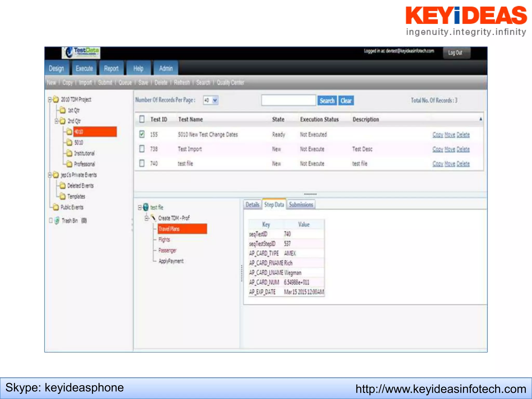This screenshot has width=532, height=399.
Task: Click the 1st Qtr folder icon
Action: [x=62, y=110]
